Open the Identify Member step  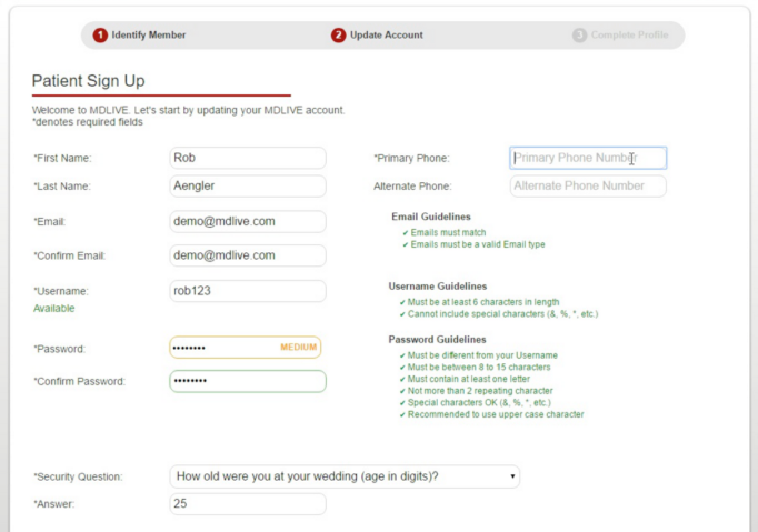point(139,35)
